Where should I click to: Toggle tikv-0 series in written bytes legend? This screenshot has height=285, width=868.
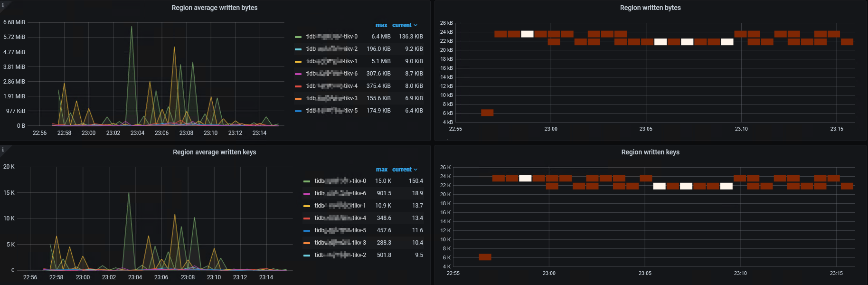click(331, 37)
